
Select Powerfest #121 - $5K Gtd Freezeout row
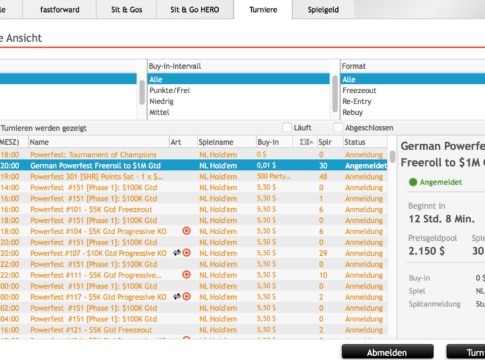[193, 330]
